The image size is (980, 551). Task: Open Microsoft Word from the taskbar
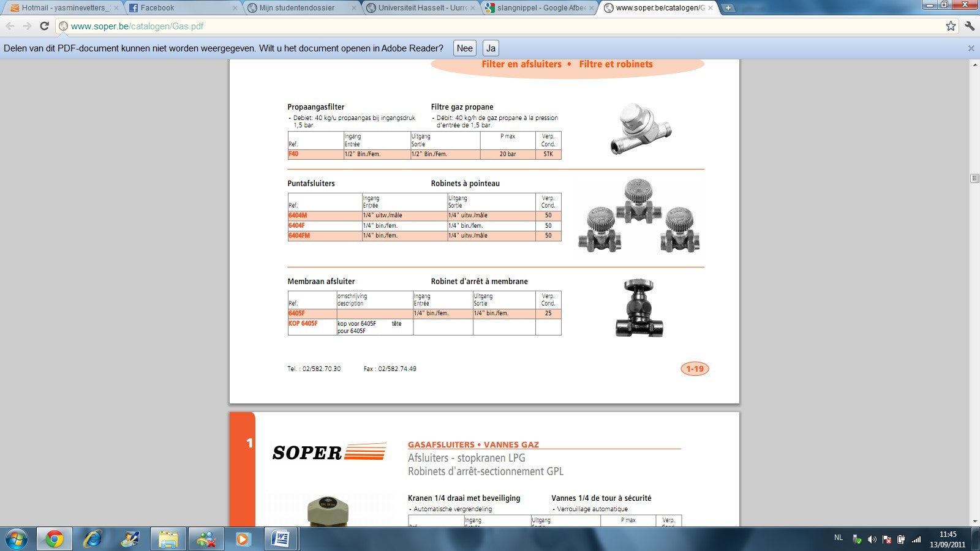click(281, 539)
